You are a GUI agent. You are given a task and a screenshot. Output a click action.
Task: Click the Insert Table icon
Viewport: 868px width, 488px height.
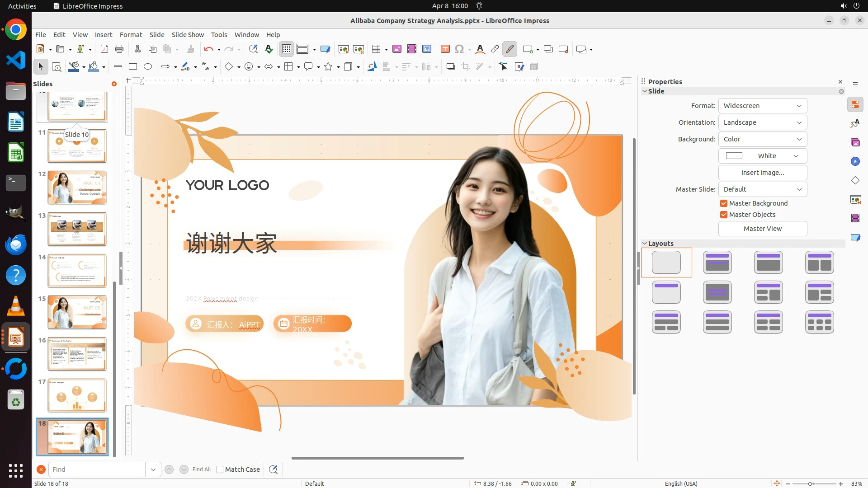pyautogui.click(x=376, y=49)
